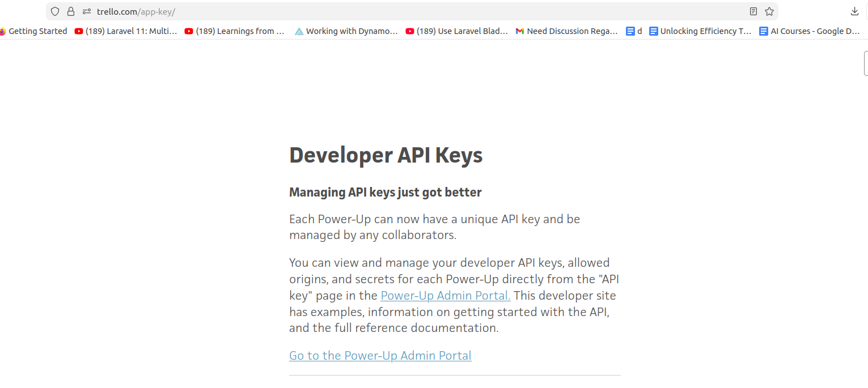Open the downloads arrow icon
The width and height of the screenshot is (868, 388).
tap(854, 11)
